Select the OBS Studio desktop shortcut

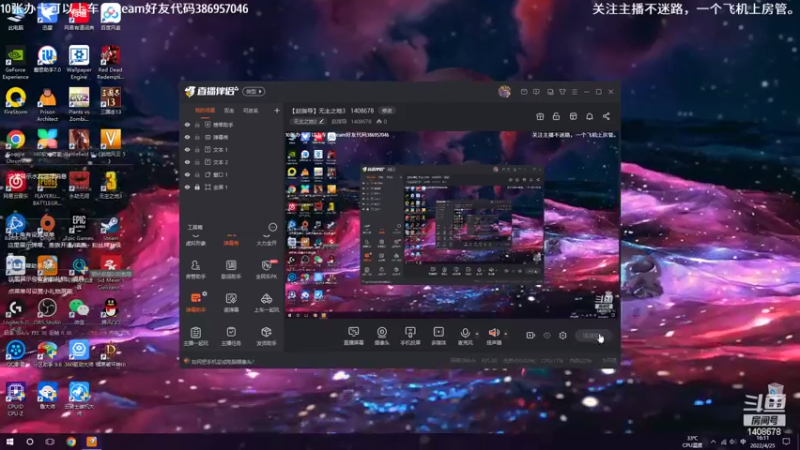pos(47,311)
